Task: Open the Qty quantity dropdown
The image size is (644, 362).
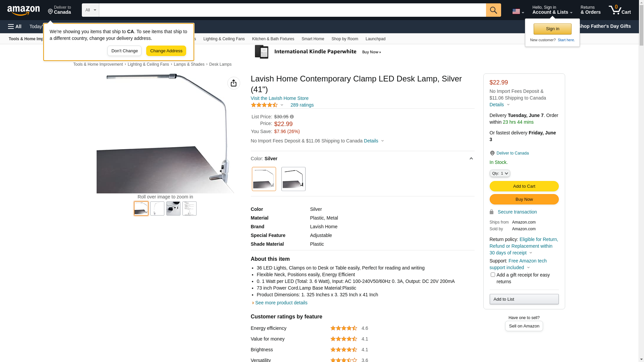Action: [500, 173]
